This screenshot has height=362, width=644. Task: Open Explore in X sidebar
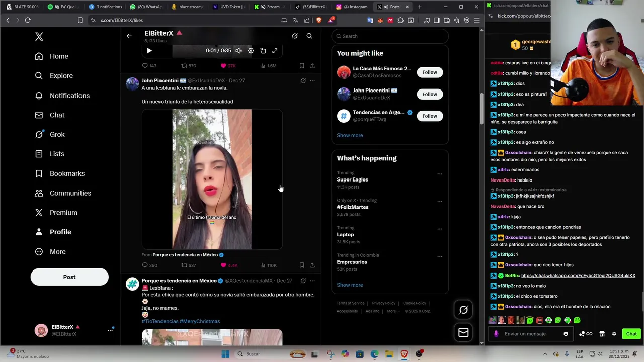click(54, 76)
